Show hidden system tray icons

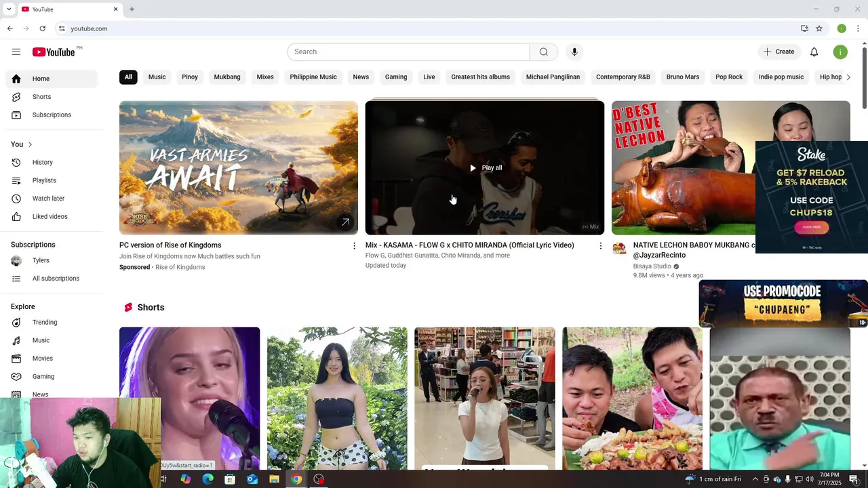coord(755,479)
